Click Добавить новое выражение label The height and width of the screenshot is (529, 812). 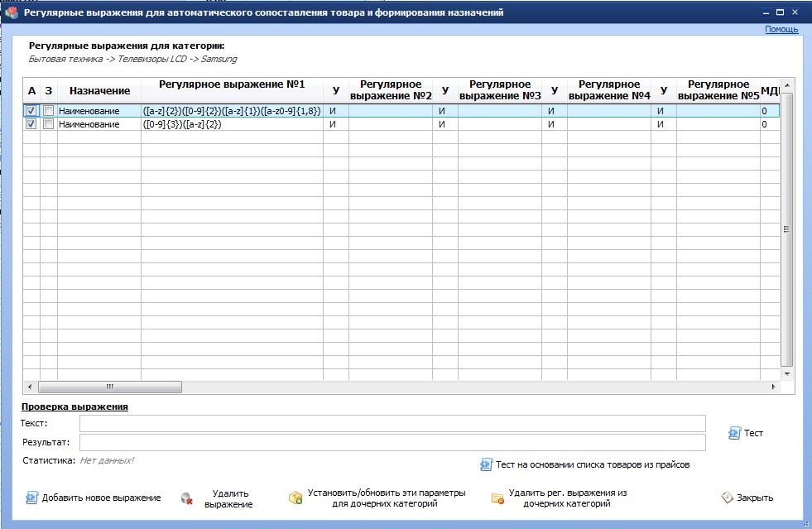click(x=102, y=498)
